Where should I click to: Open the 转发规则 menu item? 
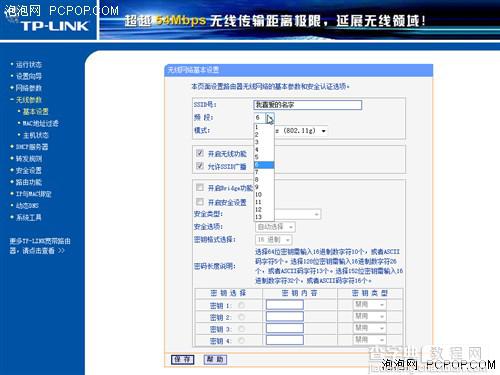tap(29, 159)
